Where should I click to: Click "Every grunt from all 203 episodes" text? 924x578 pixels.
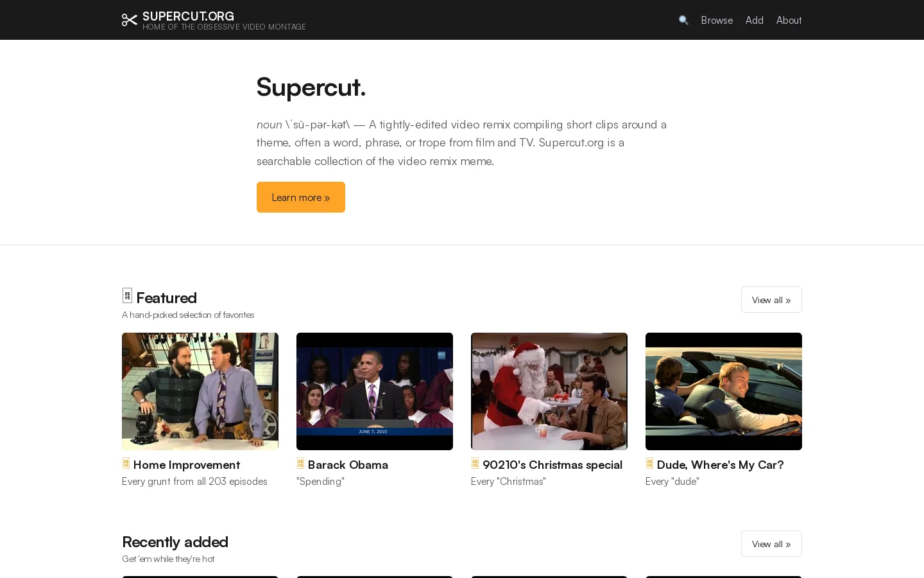click(194, 481)
